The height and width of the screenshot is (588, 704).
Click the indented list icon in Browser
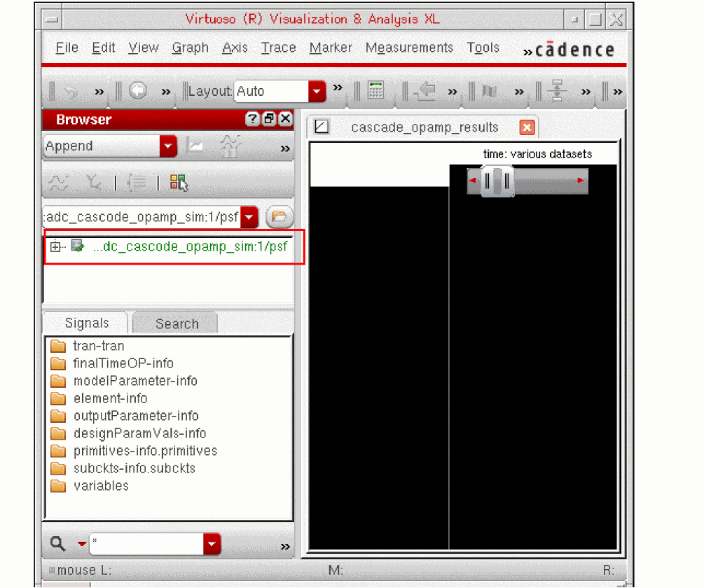[137, 183]
